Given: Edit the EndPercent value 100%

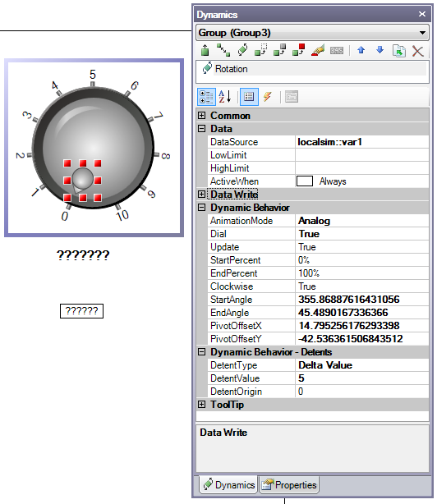Looking at the screenshot, I should point(361,273).
